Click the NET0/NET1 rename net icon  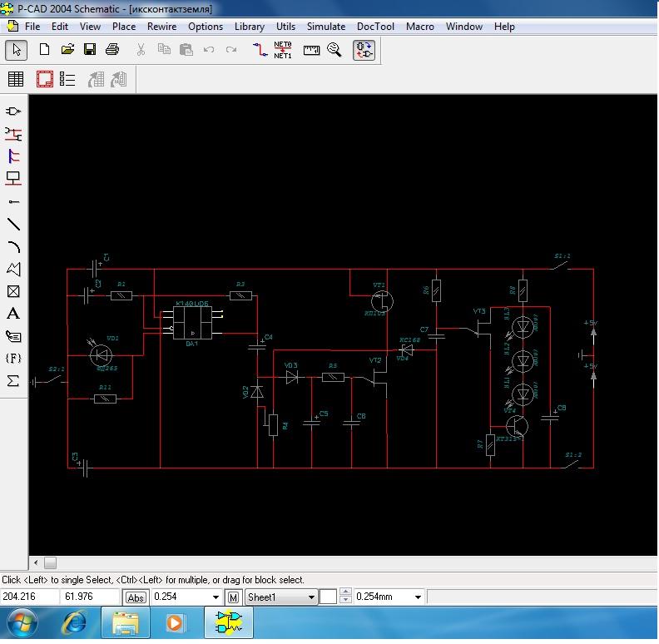point(282,50)
